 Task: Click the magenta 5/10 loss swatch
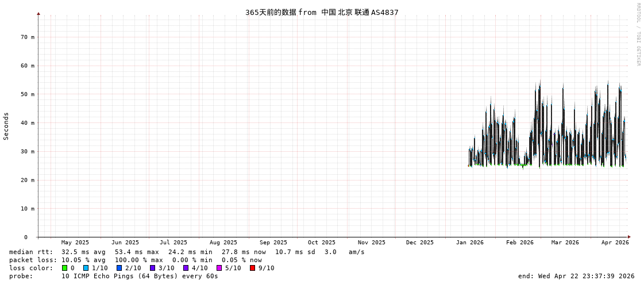click(x=219, y=268)
